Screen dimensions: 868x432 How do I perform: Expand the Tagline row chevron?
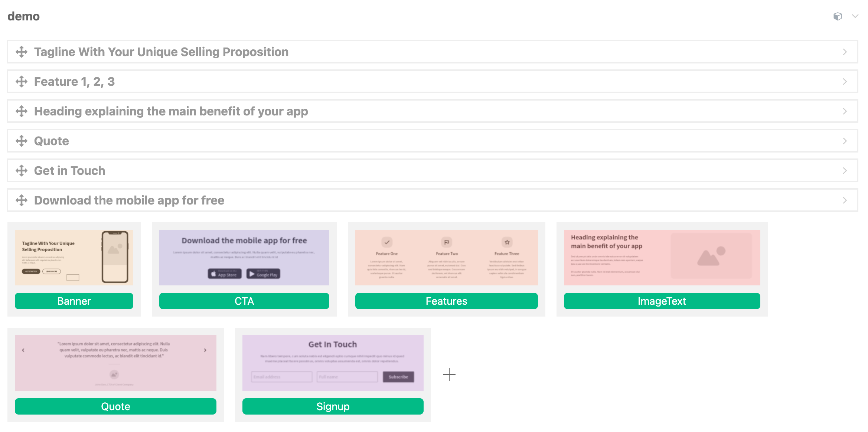(x=845, y=52)
